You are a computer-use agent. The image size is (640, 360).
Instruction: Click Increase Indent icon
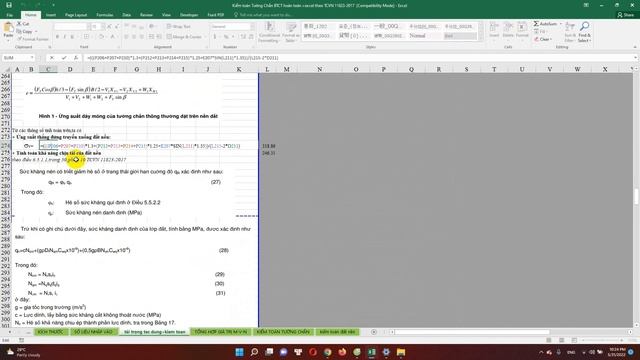(159, 37)
